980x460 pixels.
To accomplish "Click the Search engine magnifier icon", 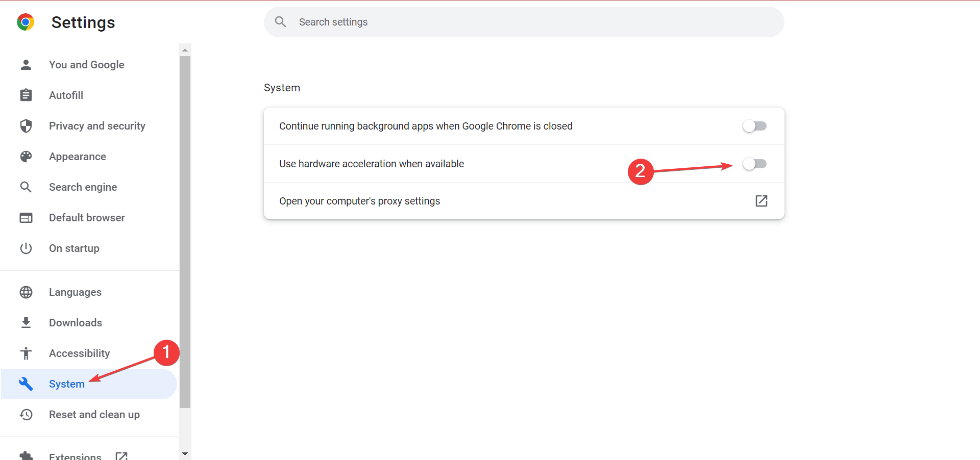I will 26,187.
